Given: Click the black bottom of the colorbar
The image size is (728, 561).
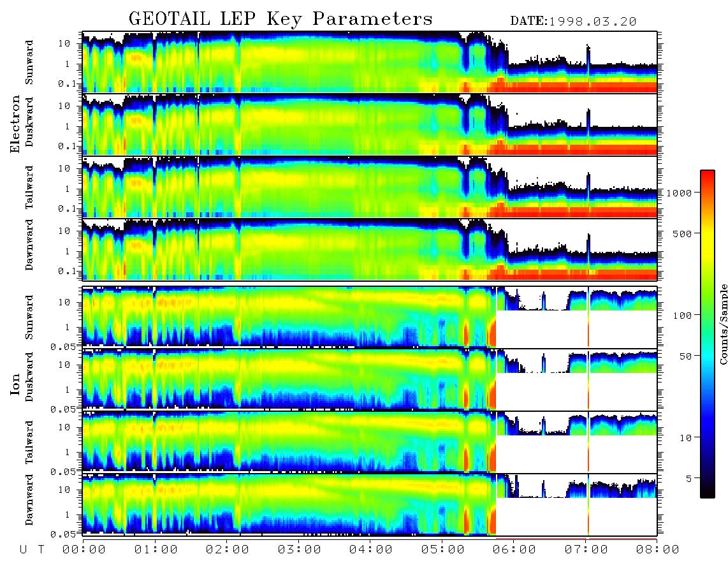Looking at the screenshot, I should point(708,492).
